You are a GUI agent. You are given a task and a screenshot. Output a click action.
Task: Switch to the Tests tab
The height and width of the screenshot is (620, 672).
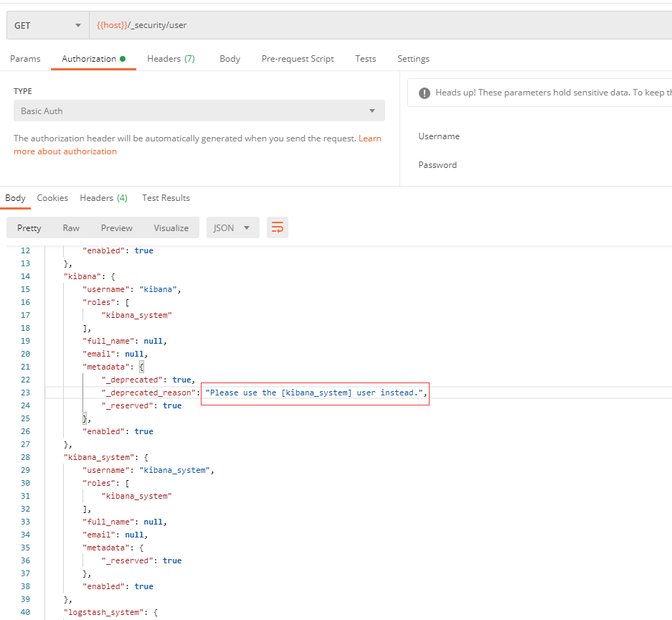point(366,59)
